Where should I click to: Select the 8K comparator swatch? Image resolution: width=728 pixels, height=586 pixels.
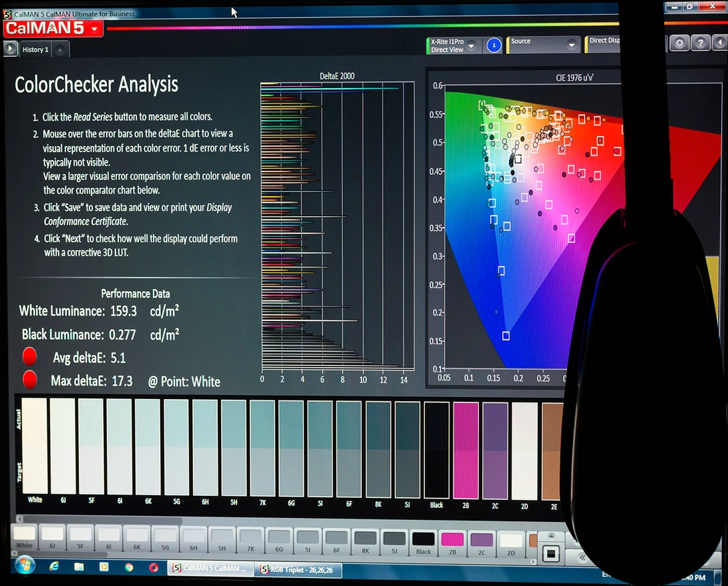coord(379,450)
